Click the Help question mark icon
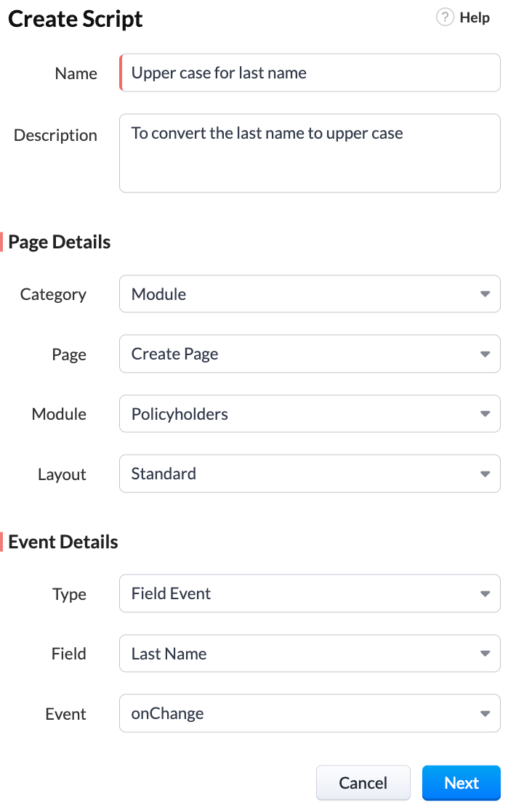This screenshot has width=516, height=812. (444, 17)
